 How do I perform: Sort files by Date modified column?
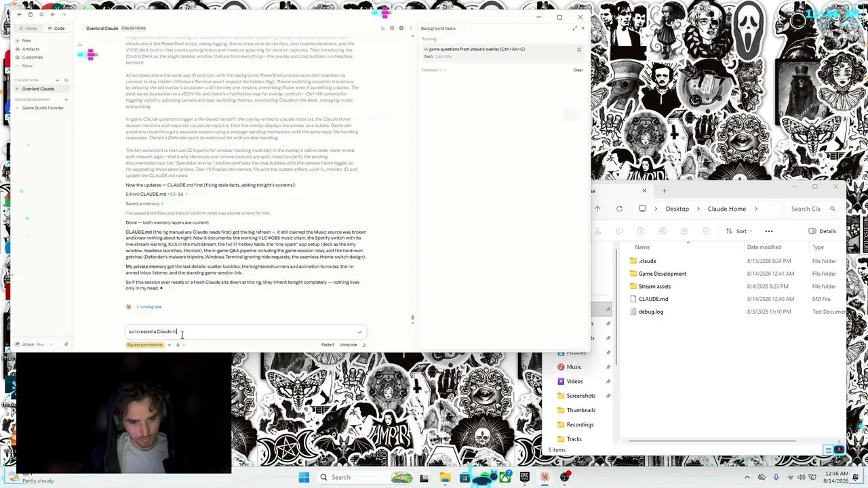764,247
